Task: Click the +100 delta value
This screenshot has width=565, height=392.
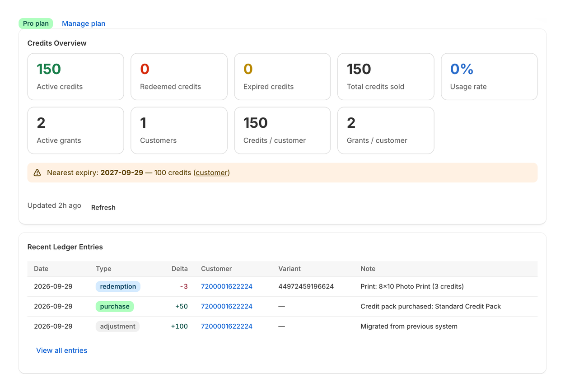Action: pos(179,326)
